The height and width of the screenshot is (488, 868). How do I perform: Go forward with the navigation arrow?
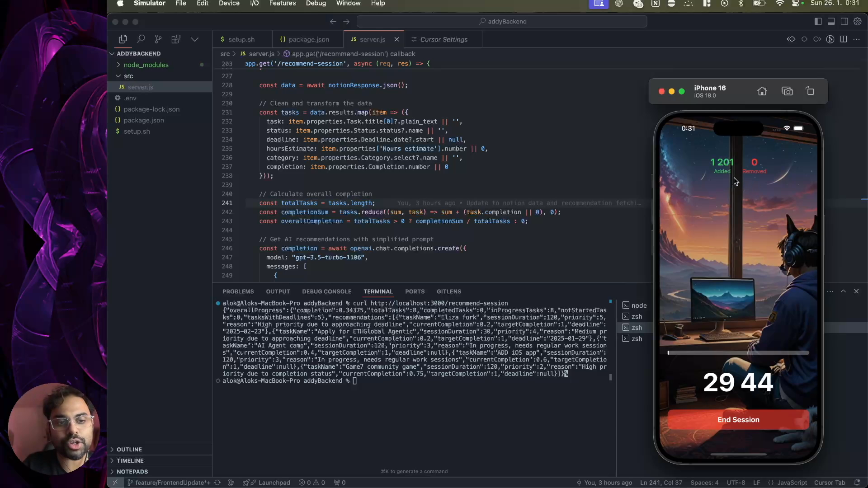[346, 21]
